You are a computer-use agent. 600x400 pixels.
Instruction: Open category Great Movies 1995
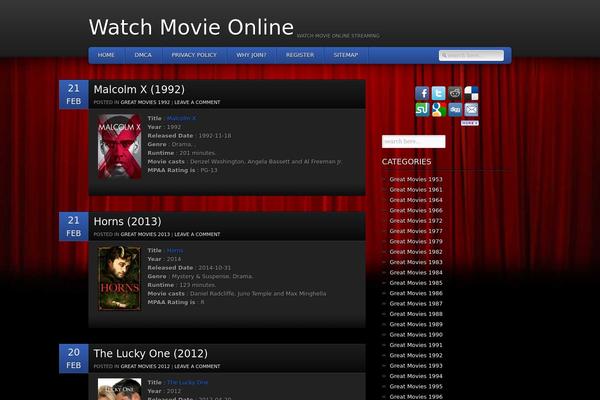click(416, 386)
